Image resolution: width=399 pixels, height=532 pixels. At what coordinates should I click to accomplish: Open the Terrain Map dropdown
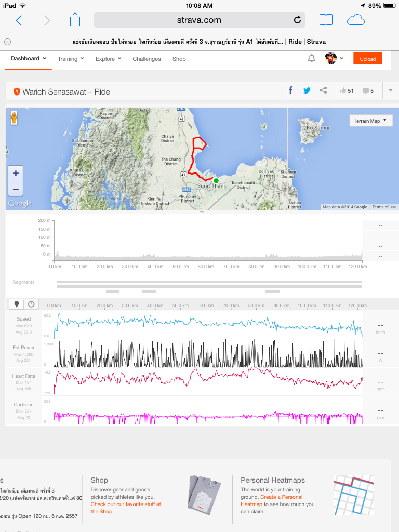[370, 121]
